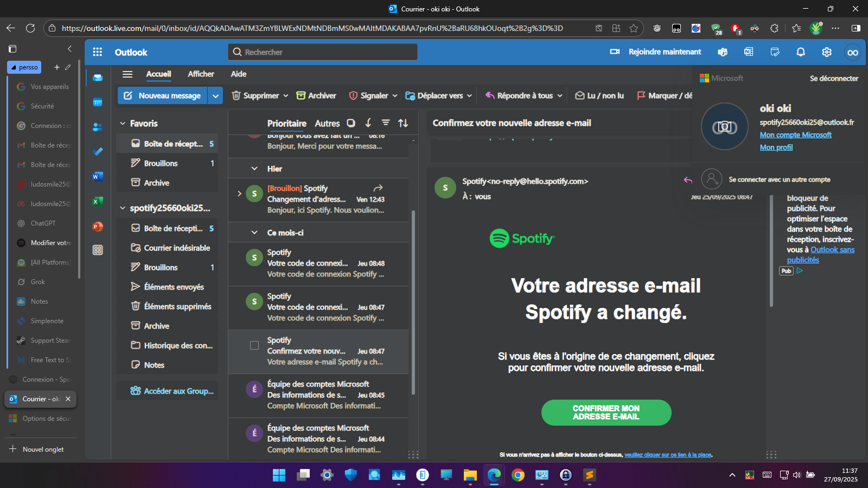868x488 pixels.
Task: Collapse the Hier message group
Action: 254,169
